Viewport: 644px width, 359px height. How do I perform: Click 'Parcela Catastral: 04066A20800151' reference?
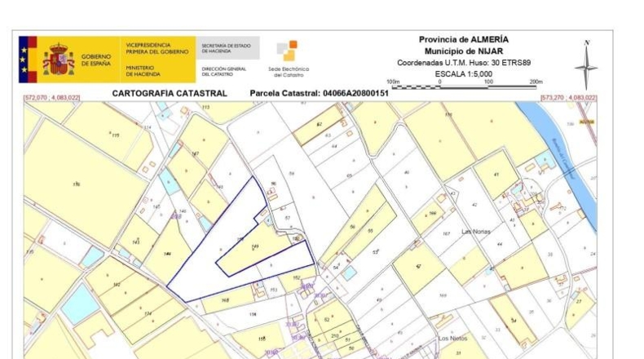coord(319,93)
